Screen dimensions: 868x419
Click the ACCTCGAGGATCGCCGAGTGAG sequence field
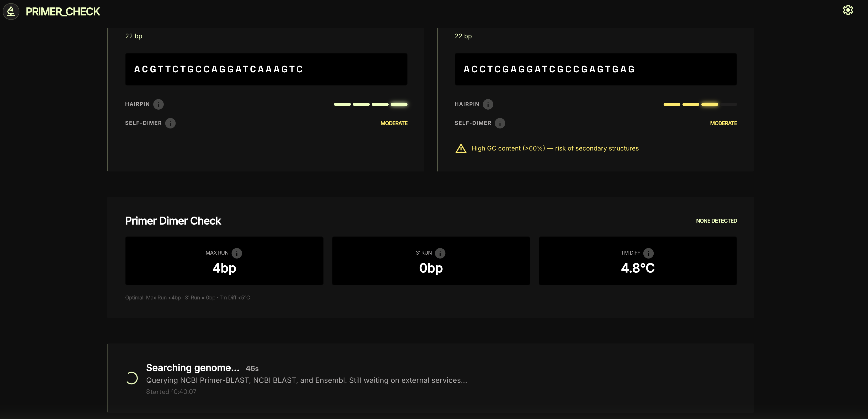click(x=596, y=69)
